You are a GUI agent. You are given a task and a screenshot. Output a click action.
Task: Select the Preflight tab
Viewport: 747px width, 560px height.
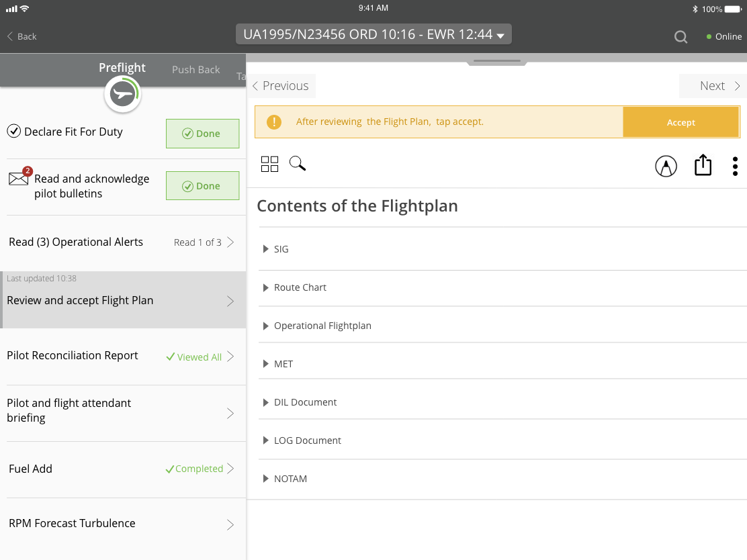pyautogui.click(x=122, y=68)
